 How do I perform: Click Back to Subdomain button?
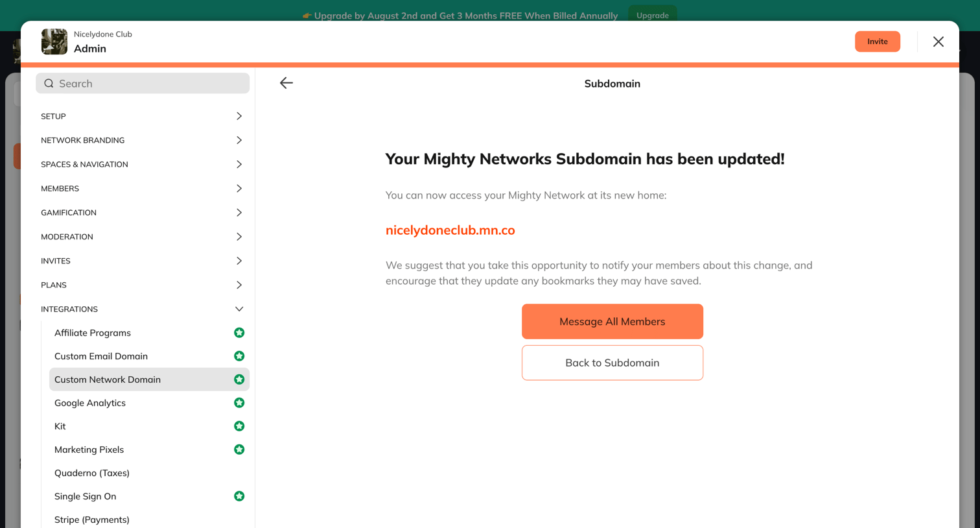612,363
